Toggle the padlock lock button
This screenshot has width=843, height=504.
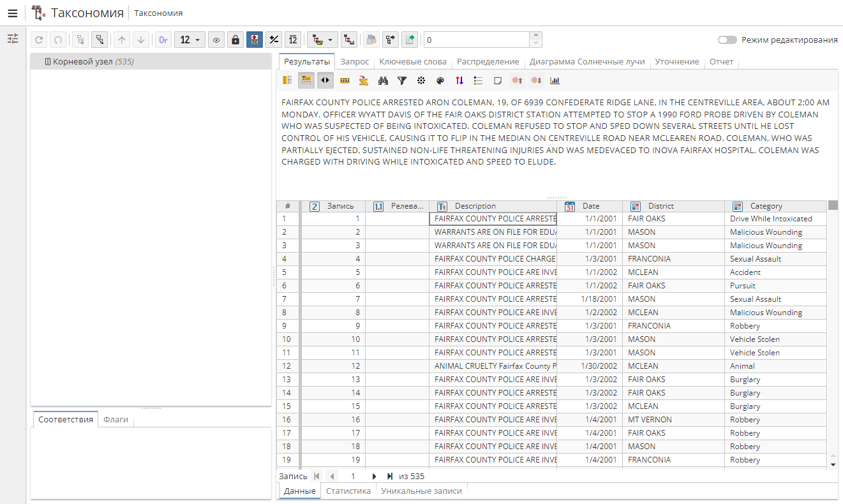(x=235, y=40)
